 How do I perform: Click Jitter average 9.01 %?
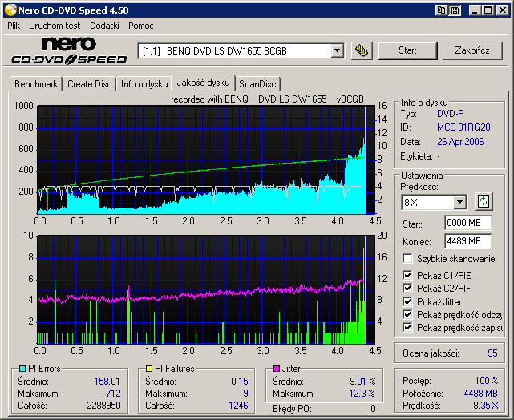click(362, 382)
